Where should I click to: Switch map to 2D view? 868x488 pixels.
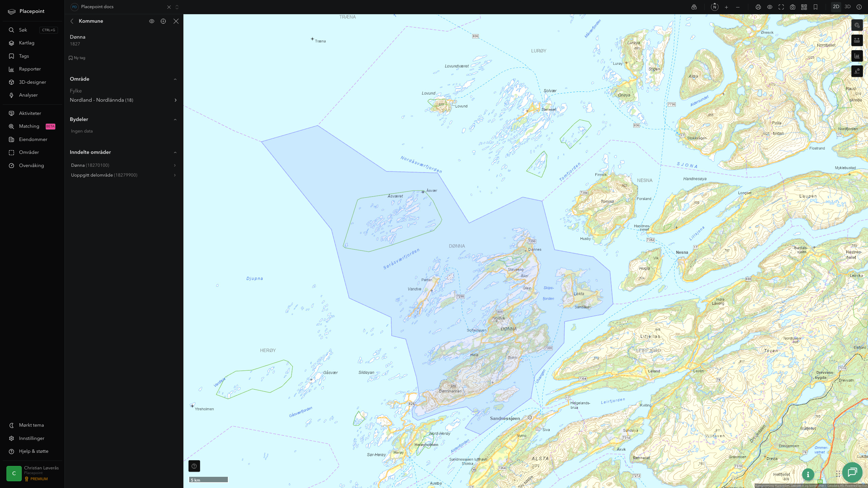(836, 7)
